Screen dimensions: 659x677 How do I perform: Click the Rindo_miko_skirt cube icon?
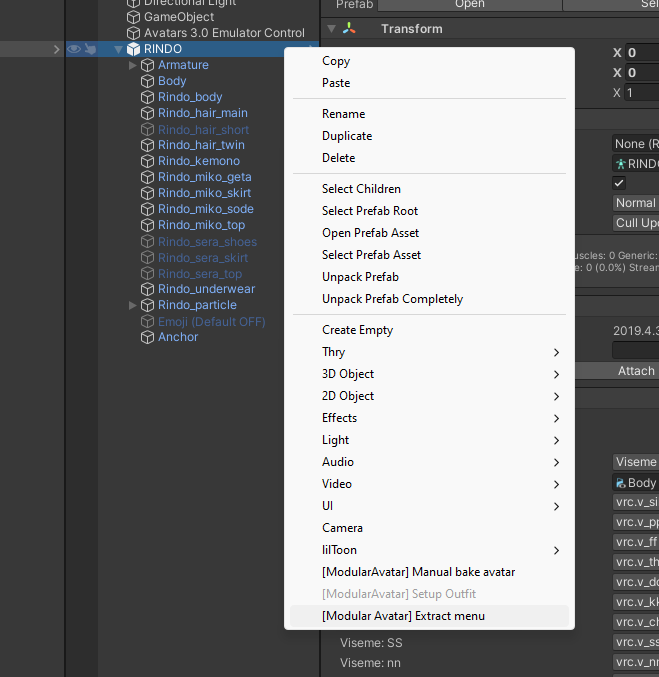[147, 193]
